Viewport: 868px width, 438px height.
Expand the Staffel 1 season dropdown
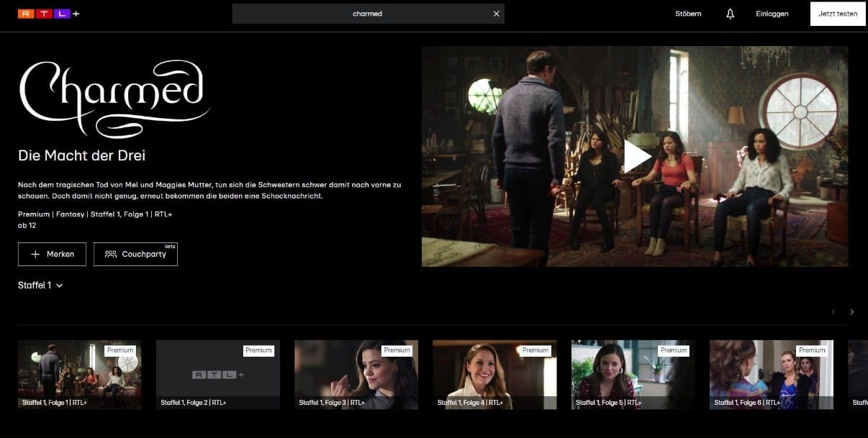click(40, 286)
